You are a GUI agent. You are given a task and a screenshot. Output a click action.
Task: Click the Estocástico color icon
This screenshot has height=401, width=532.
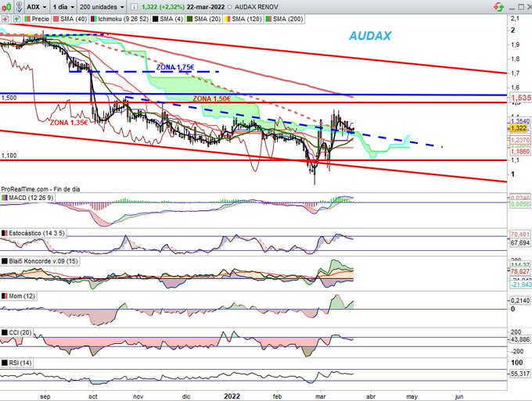[5, 233]
